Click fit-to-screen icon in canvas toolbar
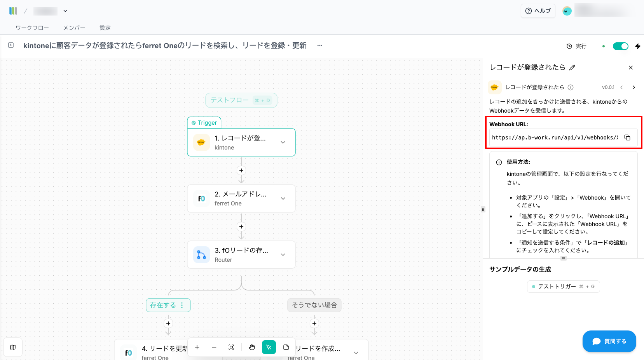This screenshot has height=360, width=644. [x=231, y=347]
